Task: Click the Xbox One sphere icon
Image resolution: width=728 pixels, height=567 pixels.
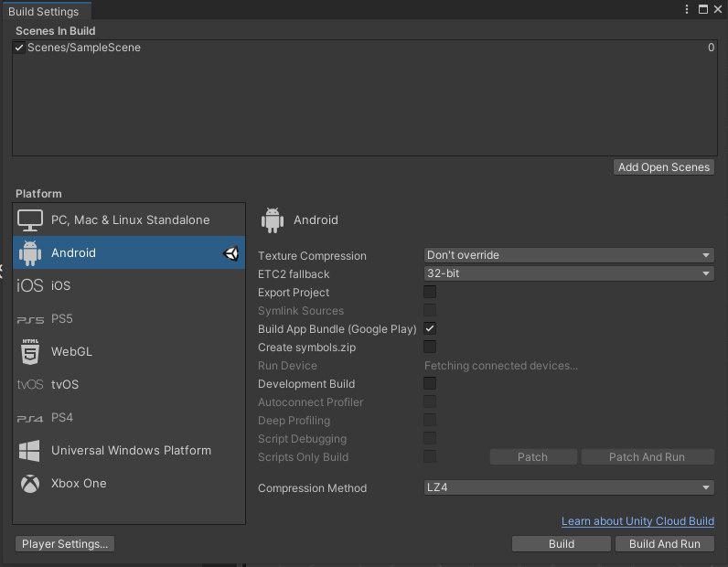Action: (x=30, y=484)
